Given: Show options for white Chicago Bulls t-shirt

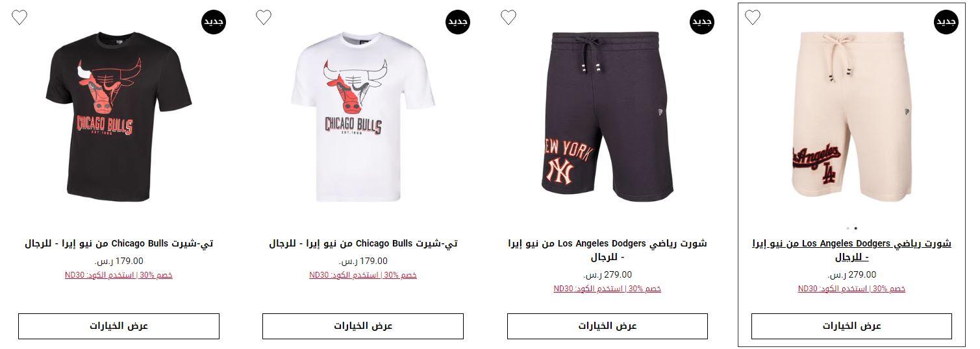Looking at the screenshot, I should click(x=363, y=326).
